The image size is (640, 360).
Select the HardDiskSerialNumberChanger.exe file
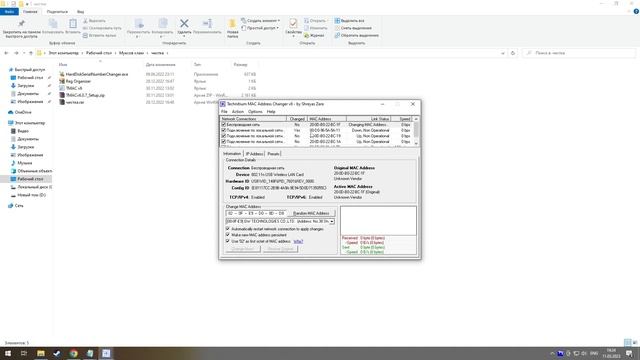click(x=93, y=74)
